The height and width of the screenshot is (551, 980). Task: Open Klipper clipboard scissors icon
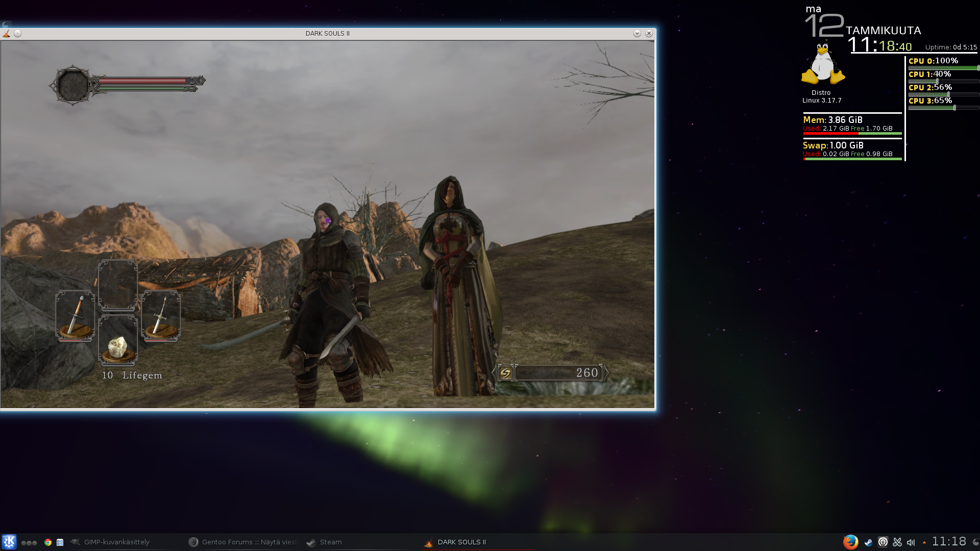897,542
